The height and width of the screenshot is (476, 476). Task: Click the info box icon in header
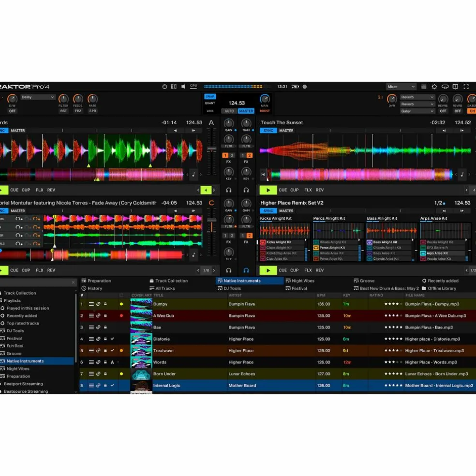click(x=455, y=87)
